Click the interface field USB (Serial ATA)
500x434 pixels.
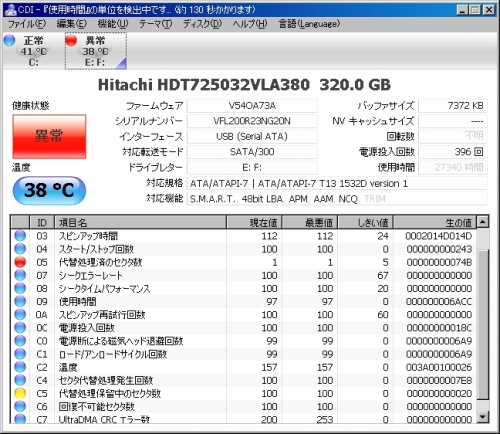pyautogui.click(x=252, y=136)
